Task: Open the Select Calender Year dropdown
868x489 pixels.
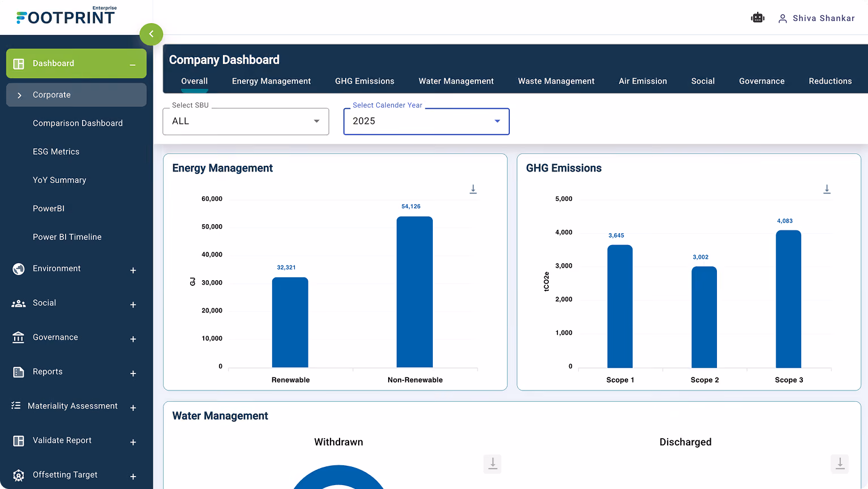Action: coord(427,121)
